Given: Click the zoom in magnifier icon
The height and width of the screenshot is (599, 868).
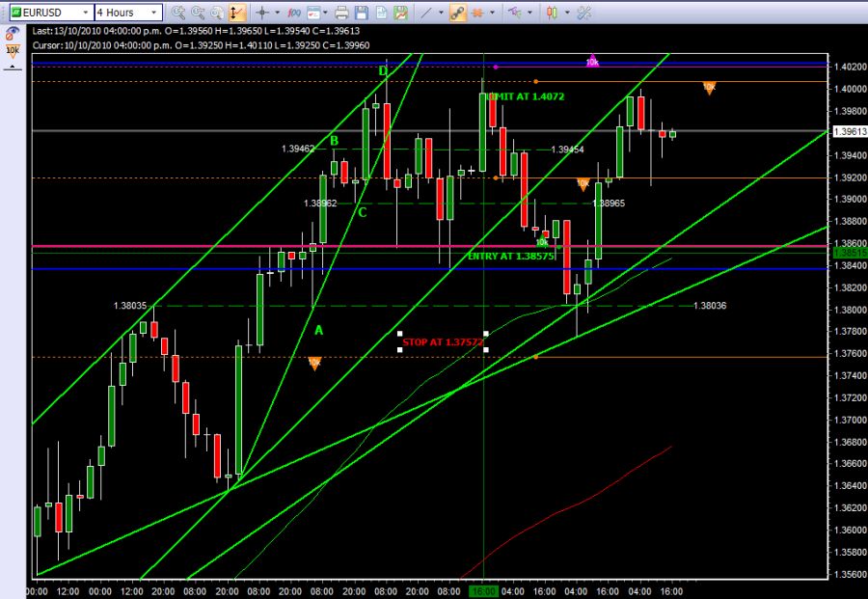Looking at the screenshot, I should pyautogui.click(x=177, y=13).
